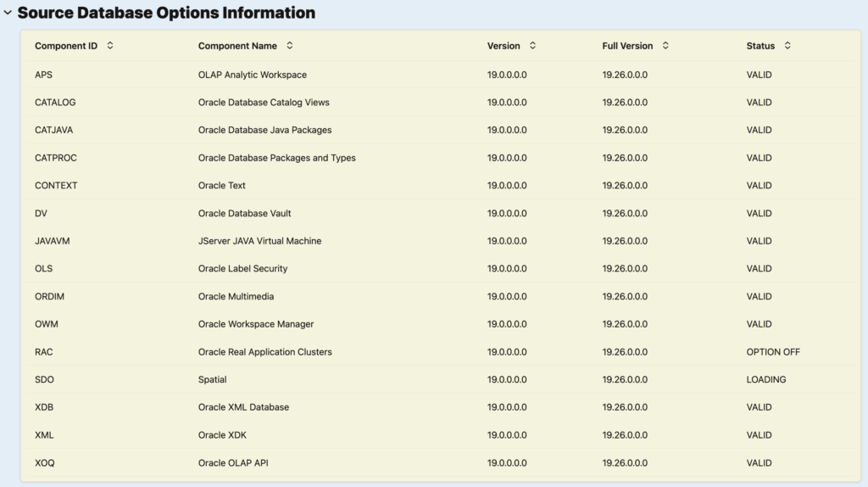
Task: Click the sort icon next to Version
Action: pyautogui.click(x=532, y=46)
